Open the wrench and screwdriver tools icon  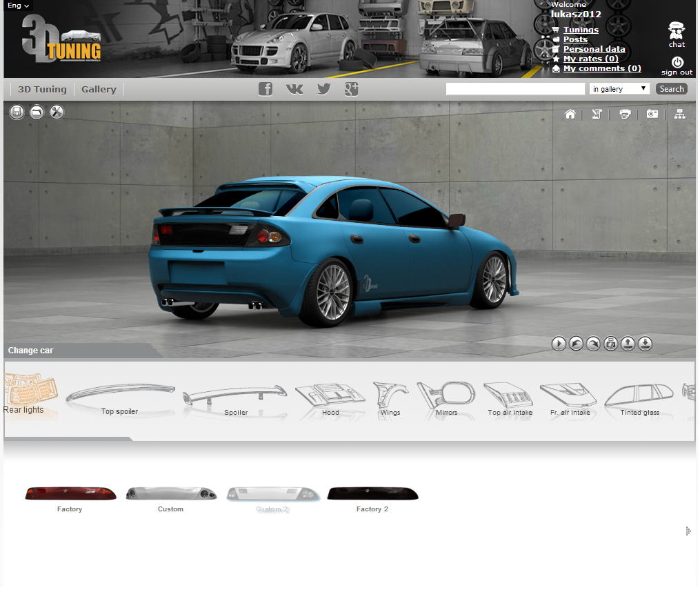[x=57, y=112]
